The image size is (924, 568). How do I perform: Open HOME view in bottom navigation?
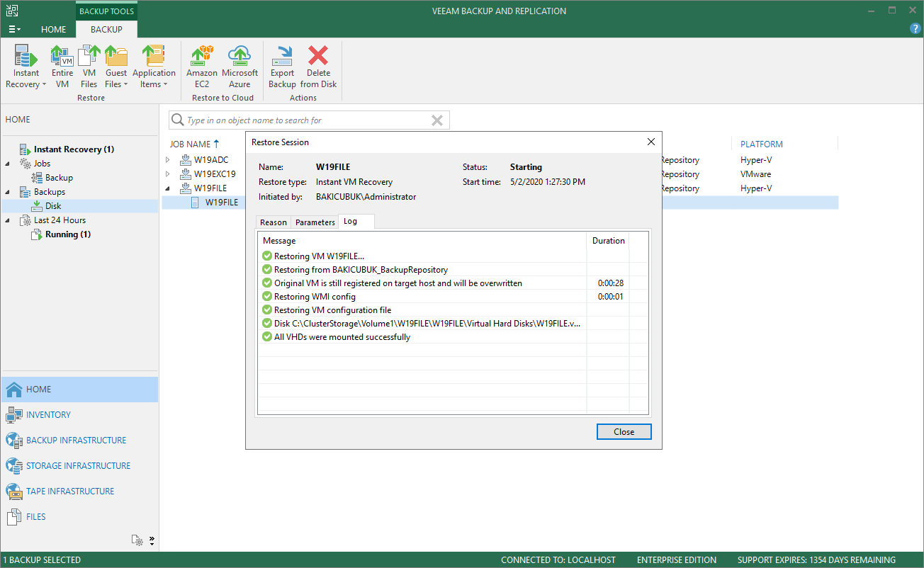click(79, 390)
